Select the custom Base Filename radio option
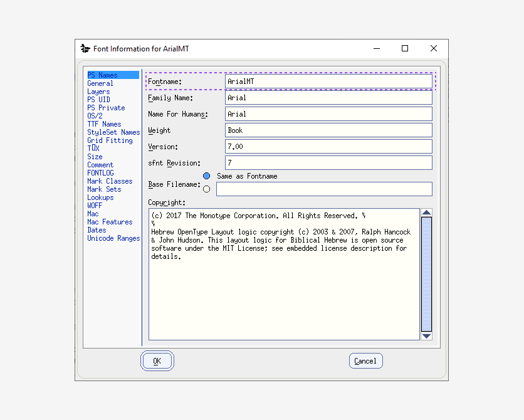This screenshot has width=524, height=420. click(x=206, y=188)
